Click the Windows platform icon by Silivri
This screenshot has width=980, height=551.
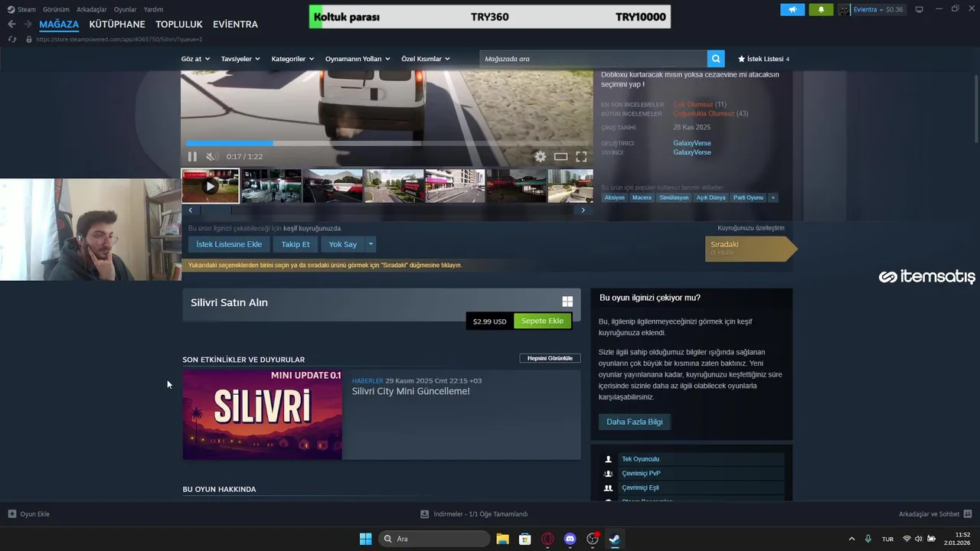coord(567,302)
